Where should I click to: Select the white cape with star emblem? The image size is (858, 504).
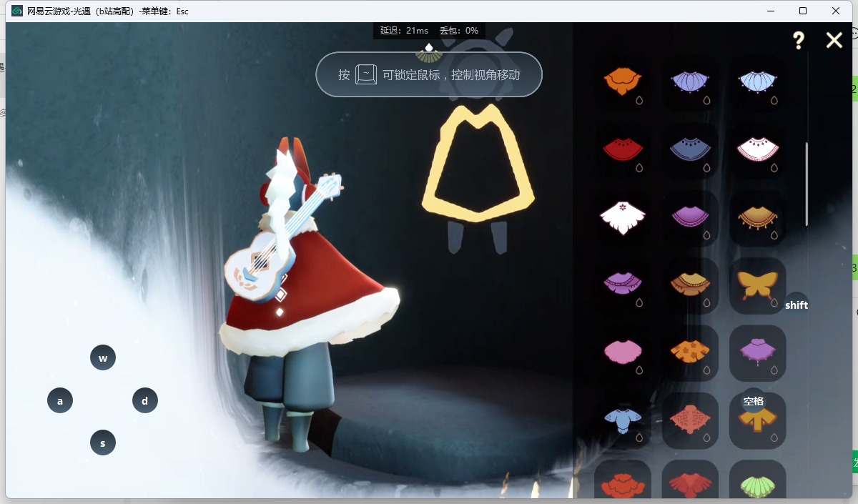[x=623, y=217]
